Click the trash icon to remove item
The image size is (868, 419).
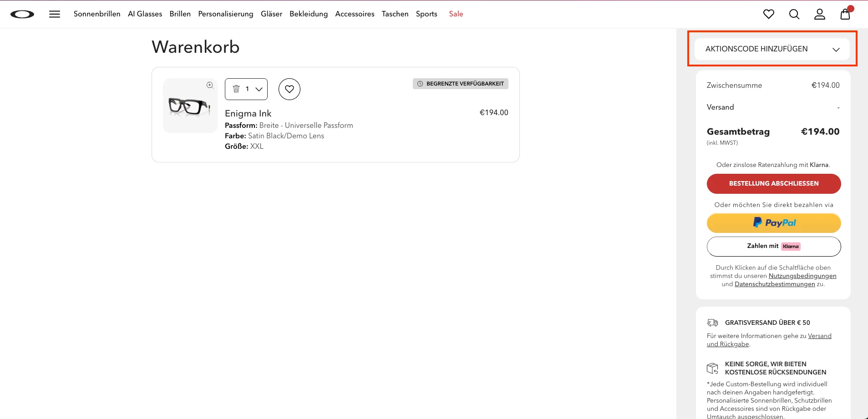(236, 89)
